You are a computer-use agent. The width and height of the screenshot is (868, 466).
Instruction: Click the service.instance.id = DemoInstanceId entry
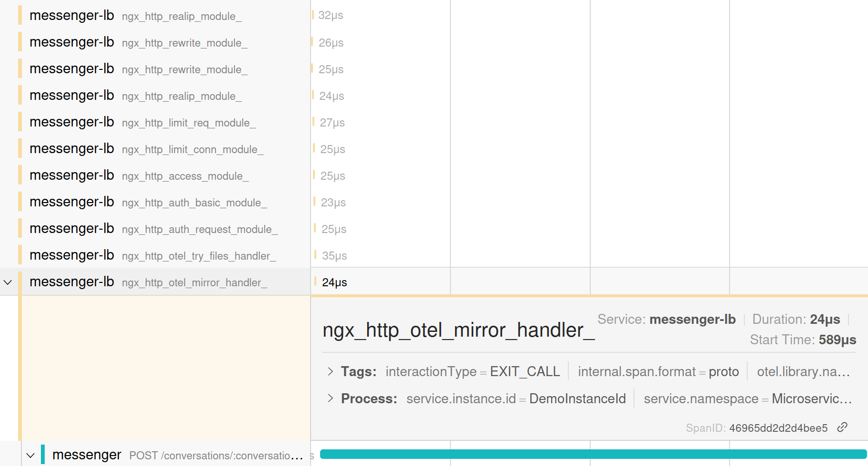point(516,398)
